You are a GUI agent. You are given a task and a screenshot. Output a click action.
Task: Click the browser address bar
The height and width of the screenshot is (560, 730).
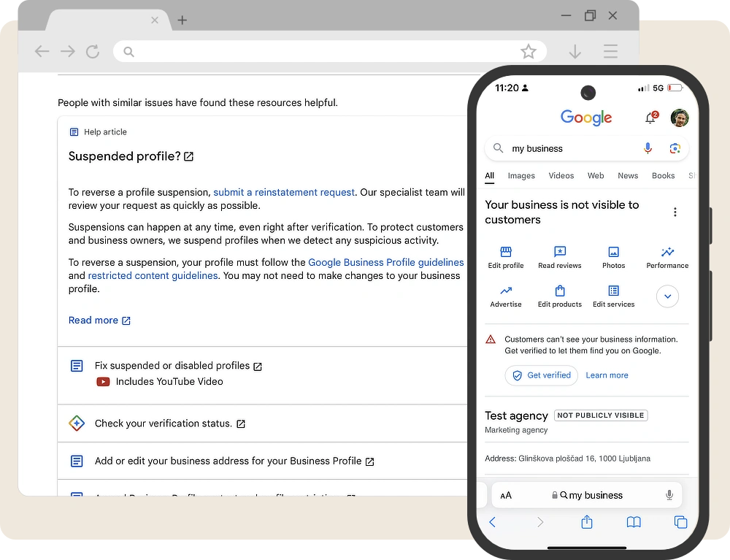[330, 51]
